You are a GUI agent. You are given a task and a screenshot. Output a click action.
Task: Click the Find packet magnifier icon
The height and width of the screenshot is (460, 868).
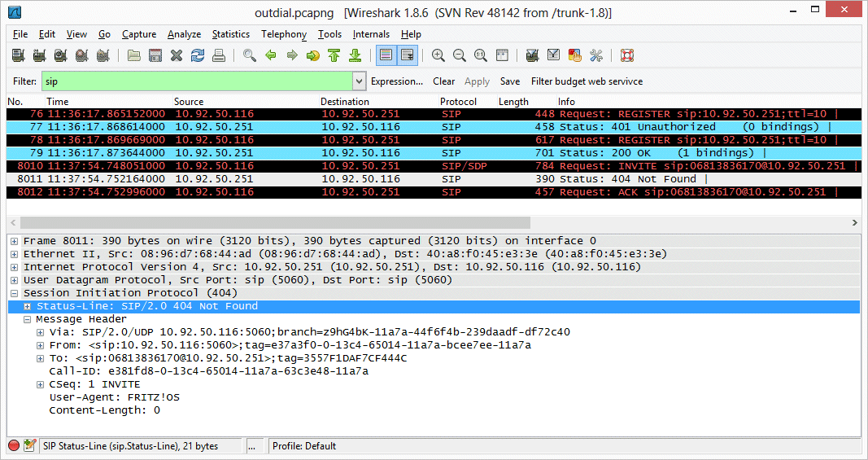tap(250, 55)
